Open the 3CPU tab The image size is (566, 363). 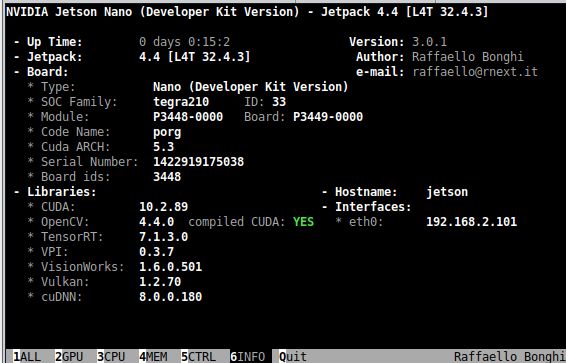coord(111,357)
